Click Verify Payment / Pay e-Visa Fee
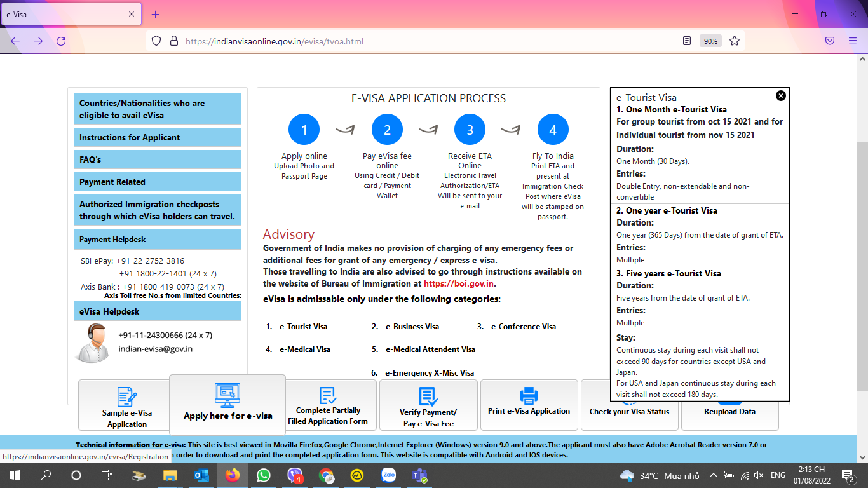This screenshot has height=488, width=868. tap(428, 405)
